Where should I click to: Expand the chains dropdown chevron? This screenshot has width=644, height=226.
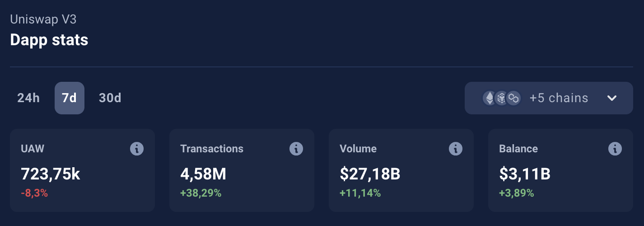612,98
